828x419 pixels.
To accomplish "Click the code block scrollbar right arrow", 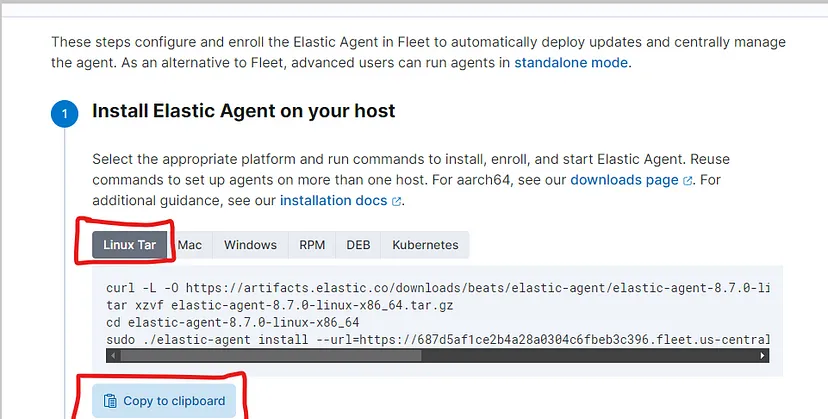I will (762, 356).
